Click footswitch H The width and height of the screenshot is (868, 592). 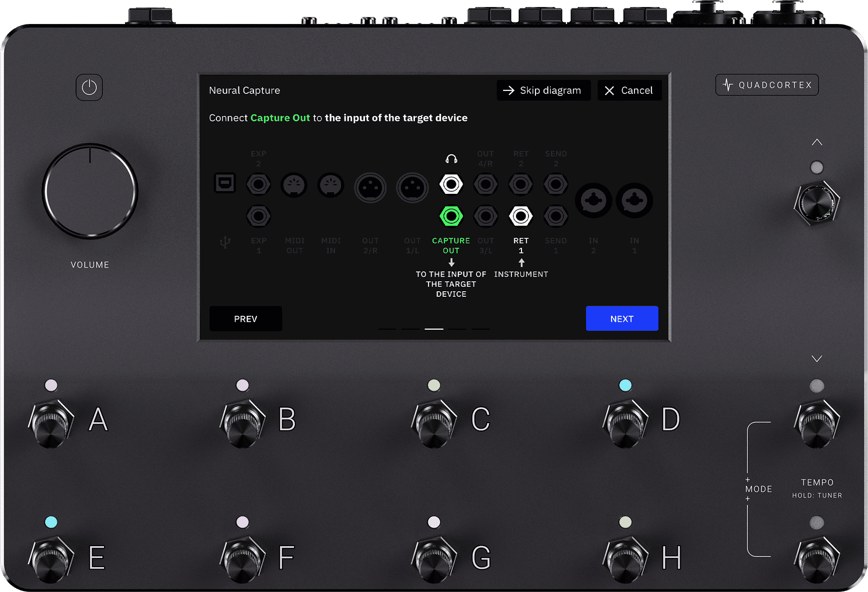tap(625, 560)
